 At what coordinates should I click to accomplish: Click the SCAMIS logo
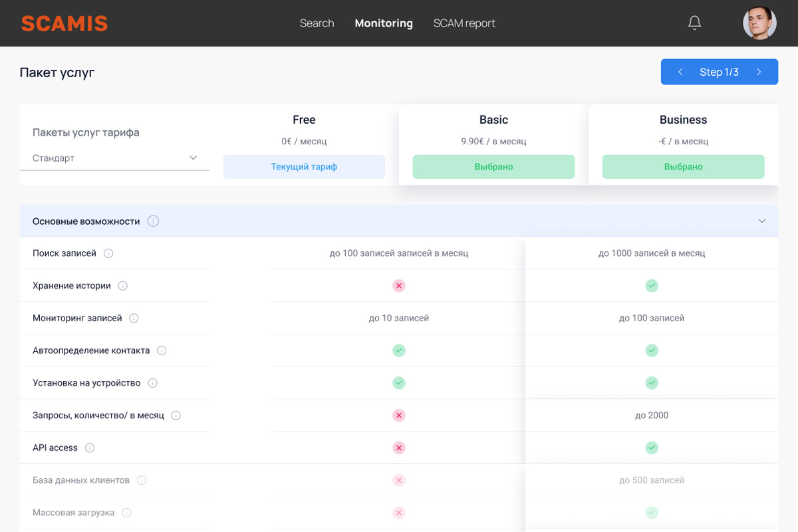[65, 23]
